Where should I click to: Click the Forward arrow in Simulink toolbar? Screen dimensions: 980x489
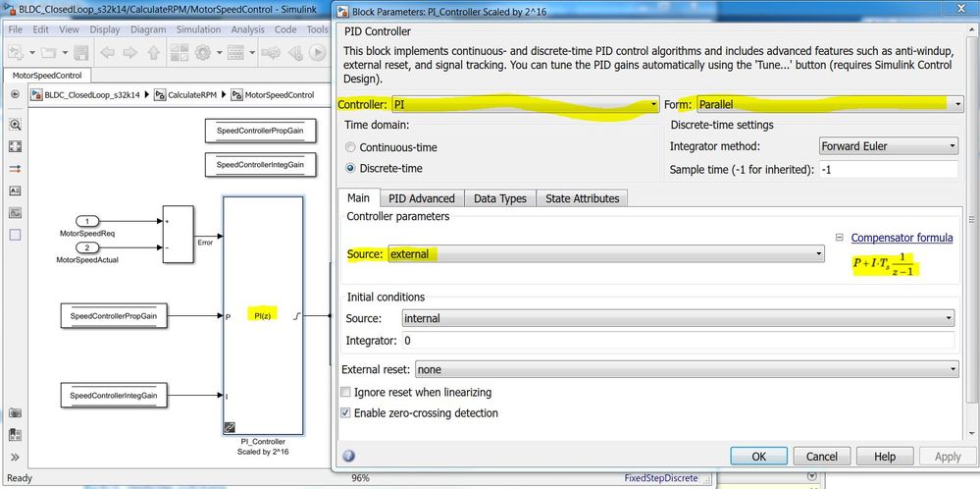[130, 53]
